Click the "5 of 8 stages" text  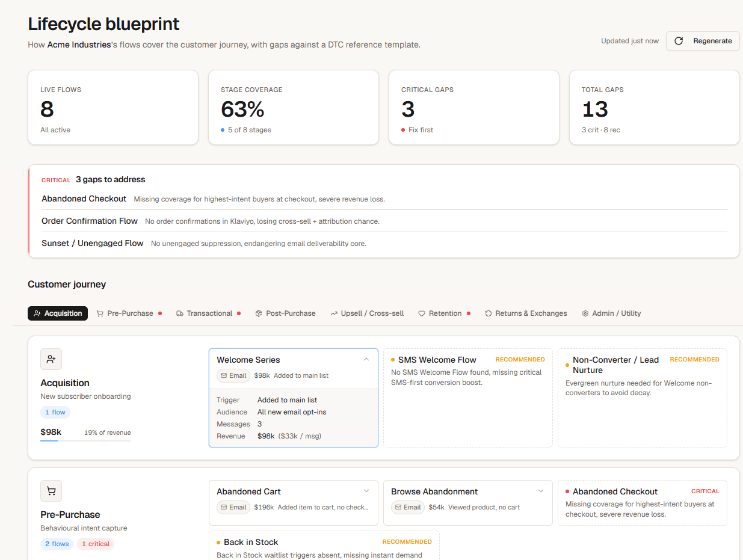(x=249, y=130)
